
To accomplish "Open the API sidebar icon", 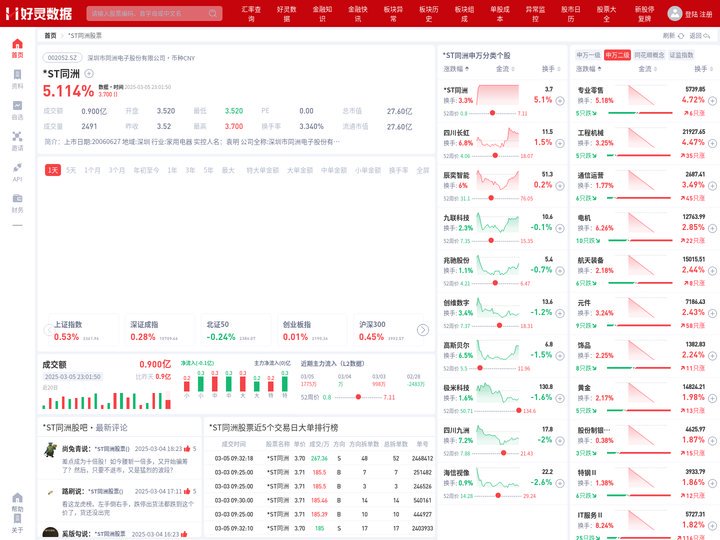I will [x=17, y=167].
